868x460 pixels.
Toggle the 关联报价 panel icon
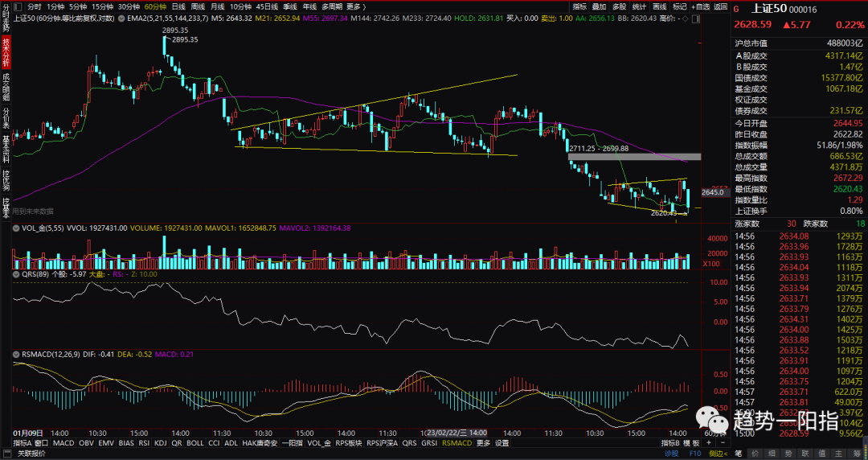coord(6,454)
